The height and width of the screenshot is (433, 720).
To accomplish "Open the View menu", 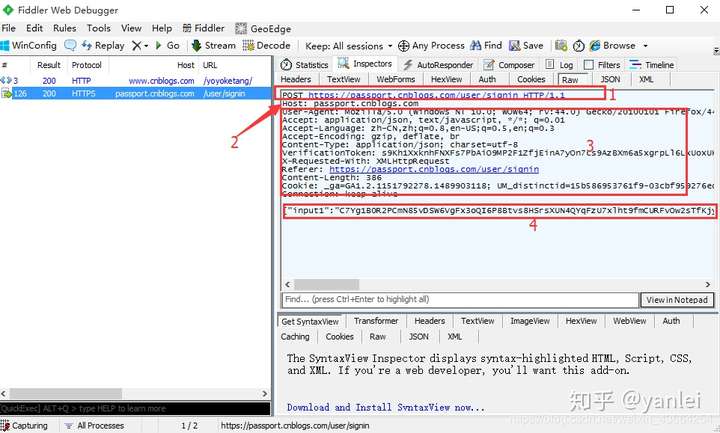I will 131,28.
